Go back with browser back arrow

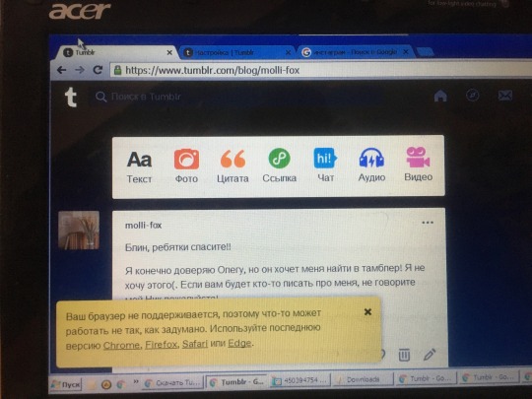61,70
